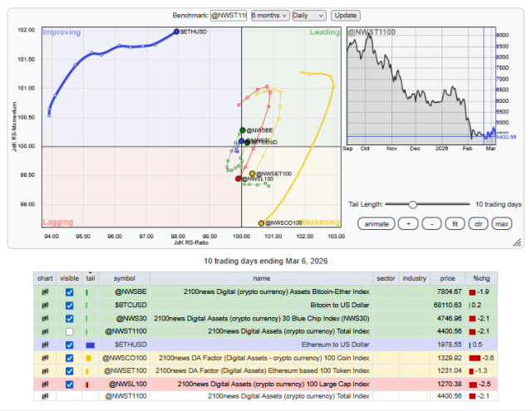Click the yellow tail marker for @NWSCO100
Image resolution: width=532 pixels, height=411 pixels.
88,357
